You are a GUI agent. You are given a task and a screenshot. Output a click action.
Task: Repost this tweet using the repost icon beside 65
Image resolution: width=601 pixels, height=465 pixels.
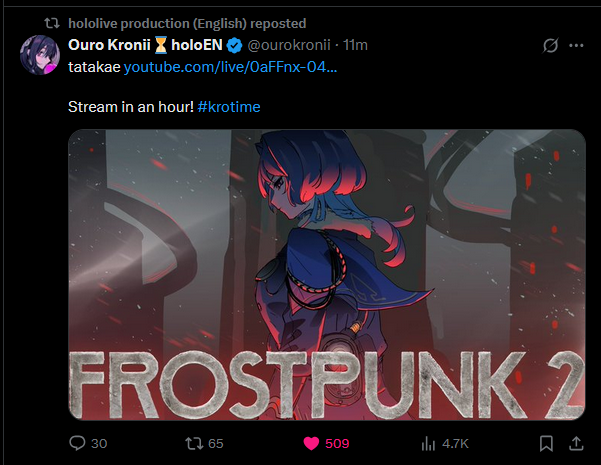[x=195, y=443]
